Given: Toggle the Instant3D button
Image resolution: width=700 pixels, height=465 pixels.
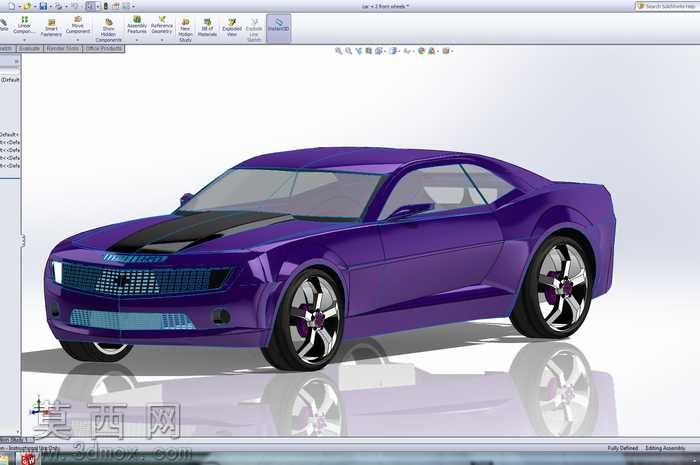Looking at the screenshot, I should 279,28.
